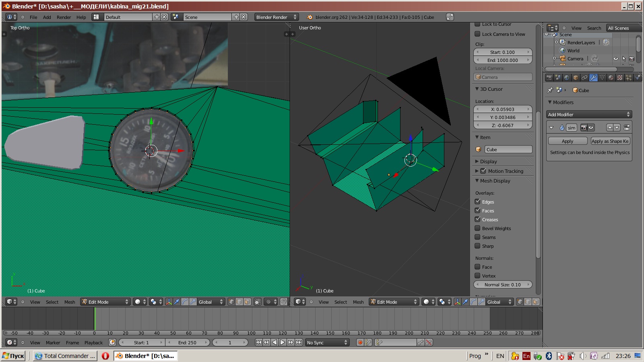Open the Mesh menu in Top Ortho viewport
The image size is (644, 362).
coord(70,302)
